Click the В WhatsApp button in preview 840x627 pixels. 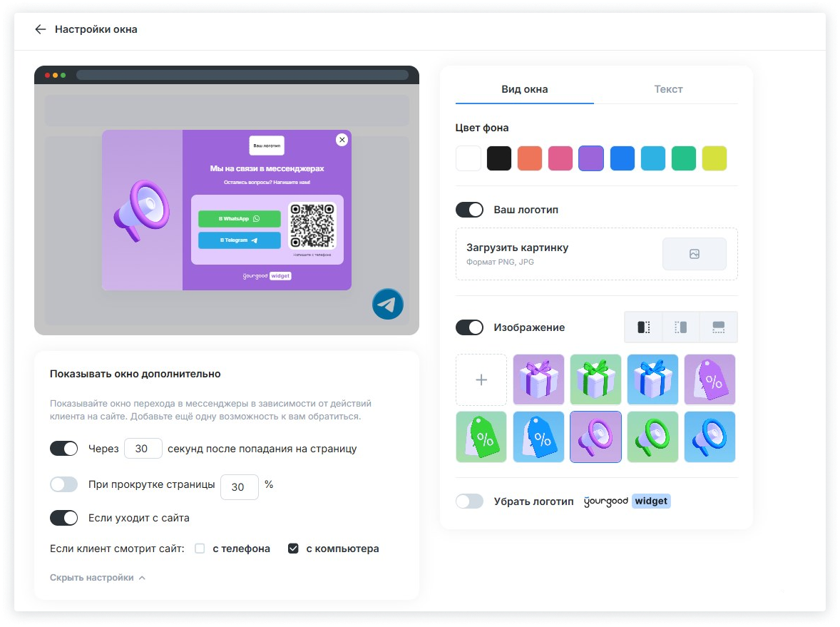coord(239,219)
